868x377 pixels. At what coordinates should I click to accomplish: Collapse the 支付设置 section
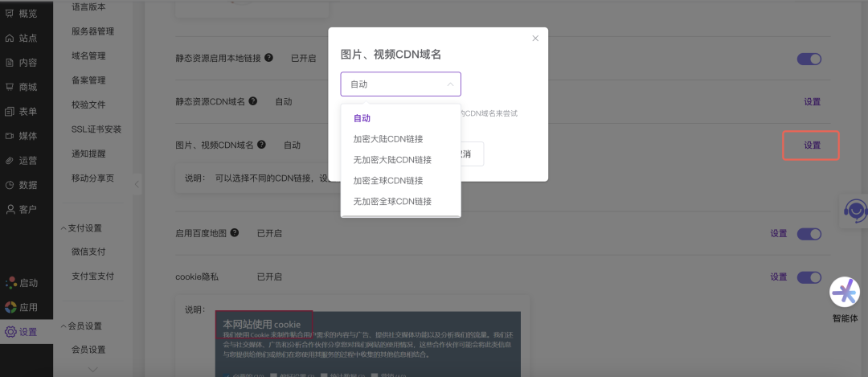tap(64, 228)
